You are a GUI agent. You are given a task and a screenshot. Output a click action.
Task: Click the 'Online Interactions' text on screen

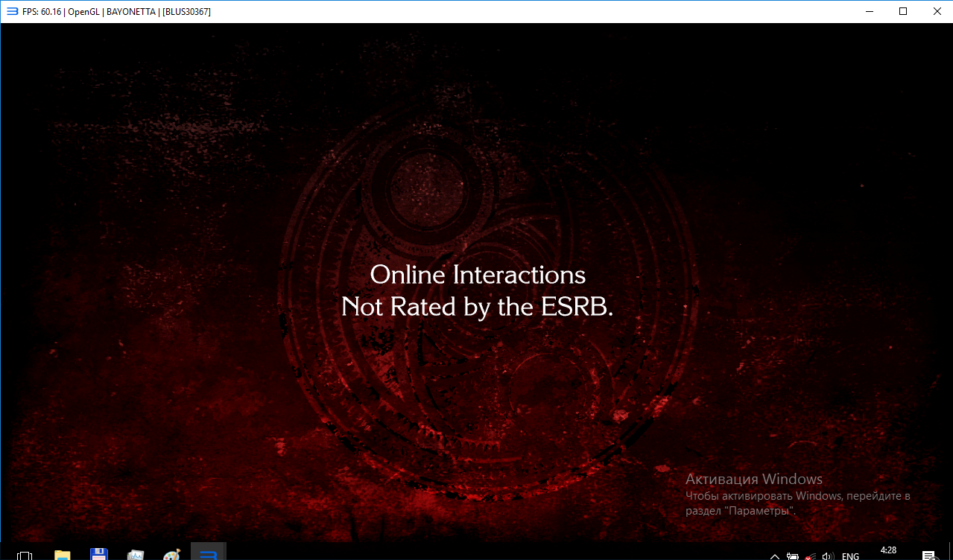(478, 275)
